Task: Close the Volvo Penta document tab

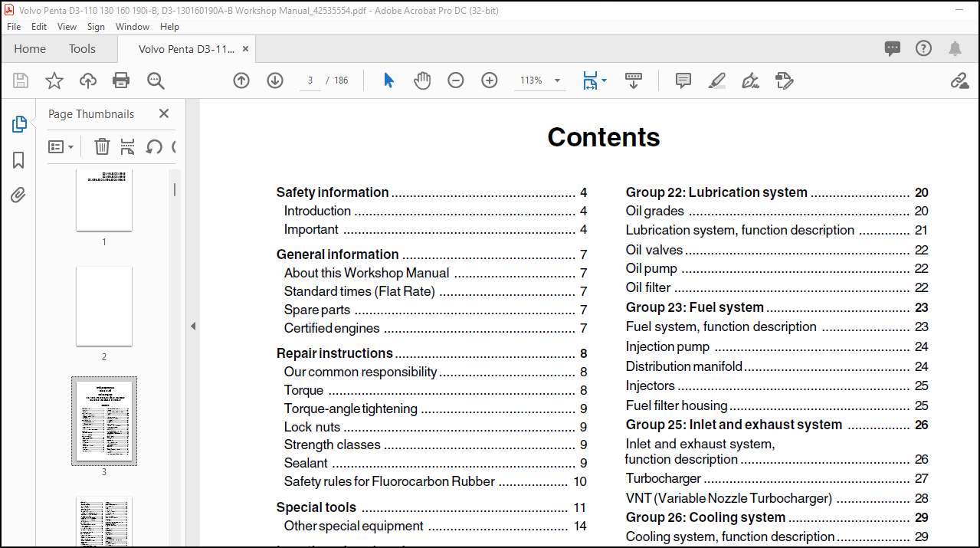Action: (x=245, y=48)
